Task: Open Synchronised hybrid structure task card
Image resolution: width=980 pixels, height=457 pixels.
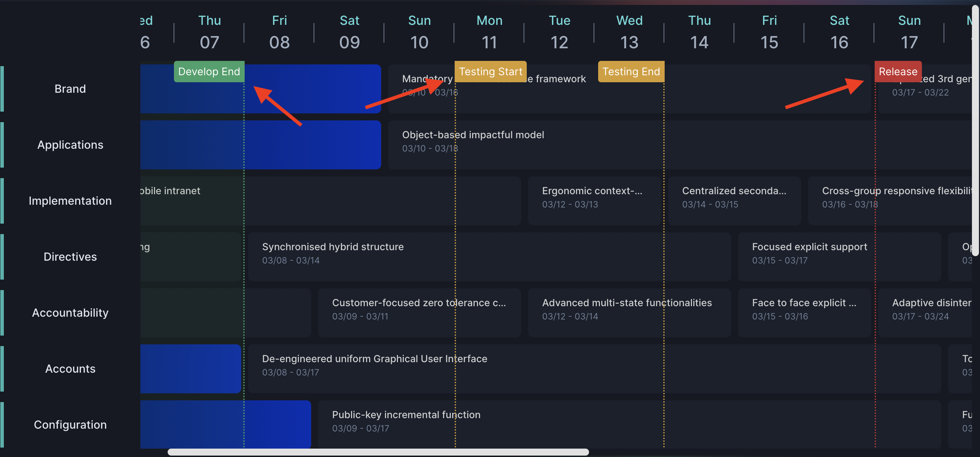Action: 332,253
